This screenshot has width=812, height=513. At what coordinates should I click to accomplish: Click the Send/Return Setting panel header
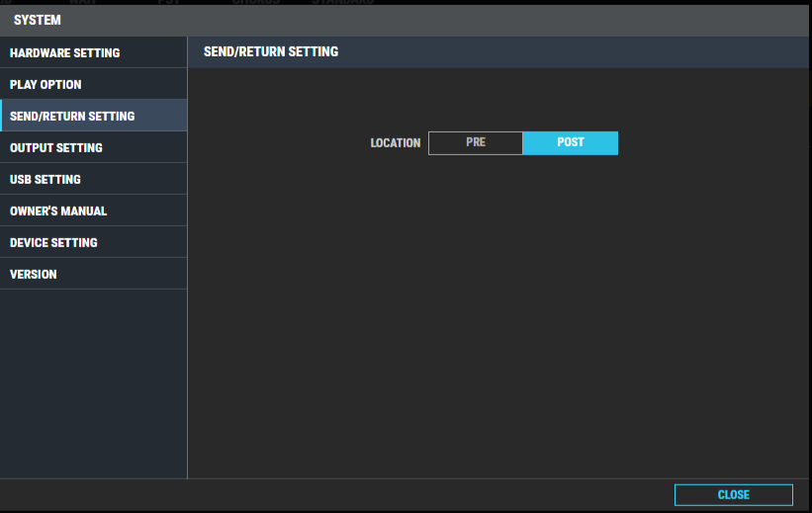coord(271,51)
